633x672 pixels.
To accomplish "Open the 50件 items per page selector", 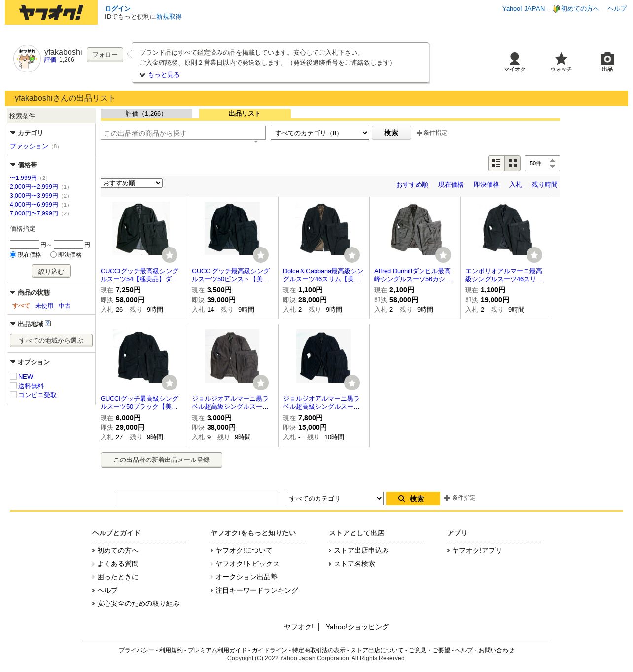I will [x=542, y=163].
